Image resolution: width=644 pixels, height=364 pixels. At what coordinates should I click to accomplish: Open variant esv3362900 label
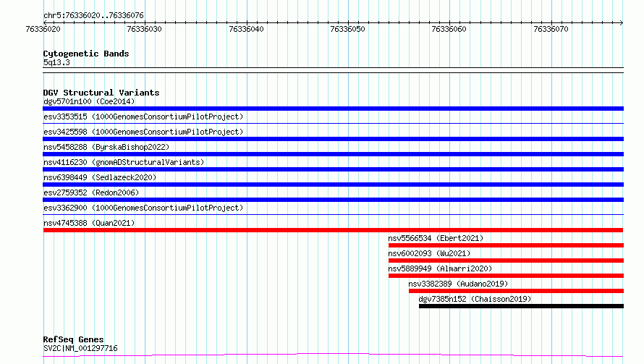tap(143, 208)
